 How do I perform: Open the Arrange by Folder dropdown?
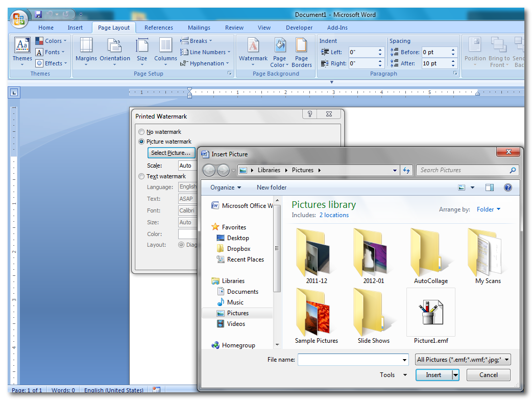point(489,209)
